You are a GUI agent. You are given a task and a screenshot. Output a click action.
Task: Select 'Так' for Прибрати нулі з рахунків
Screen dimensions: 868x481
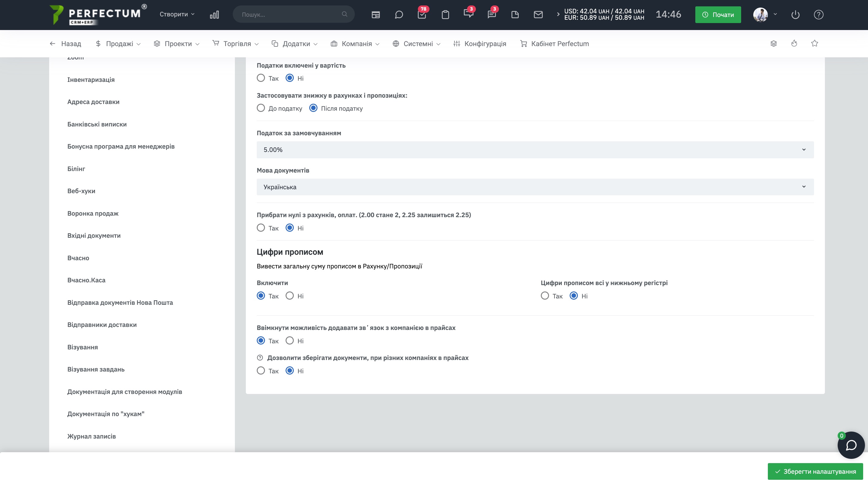click(x=261, y=228)
